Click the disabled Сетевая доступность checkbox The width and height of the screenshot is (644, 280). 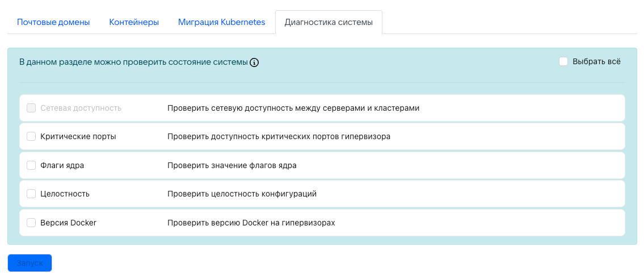coord(32,108)
